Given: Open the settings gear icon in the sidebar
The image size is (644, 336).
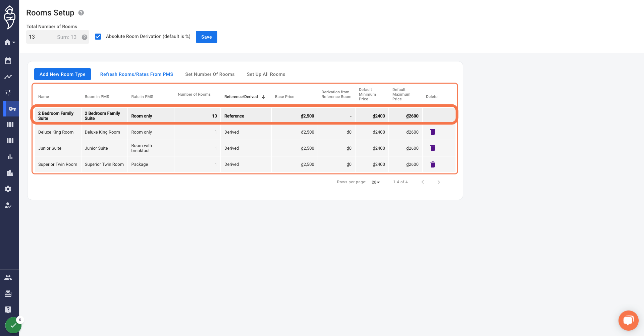Looking at the screenshot, I should [x=8, y=189].
